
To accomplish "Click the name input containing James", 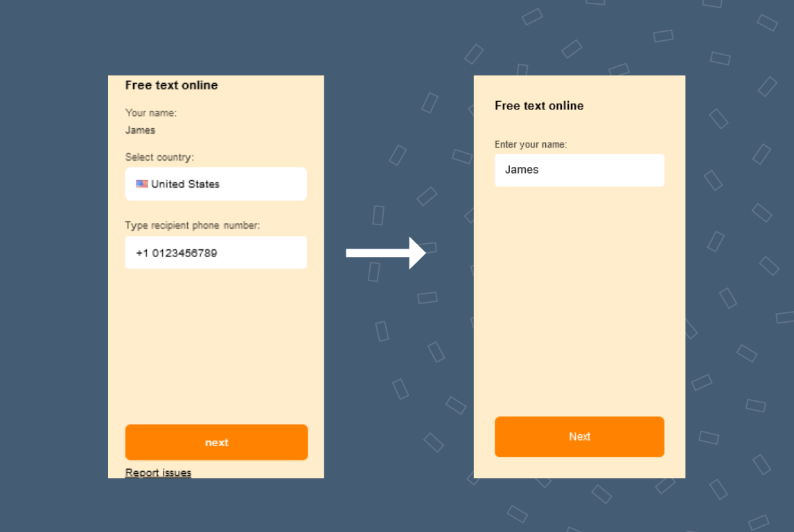I will click(579, 170).
